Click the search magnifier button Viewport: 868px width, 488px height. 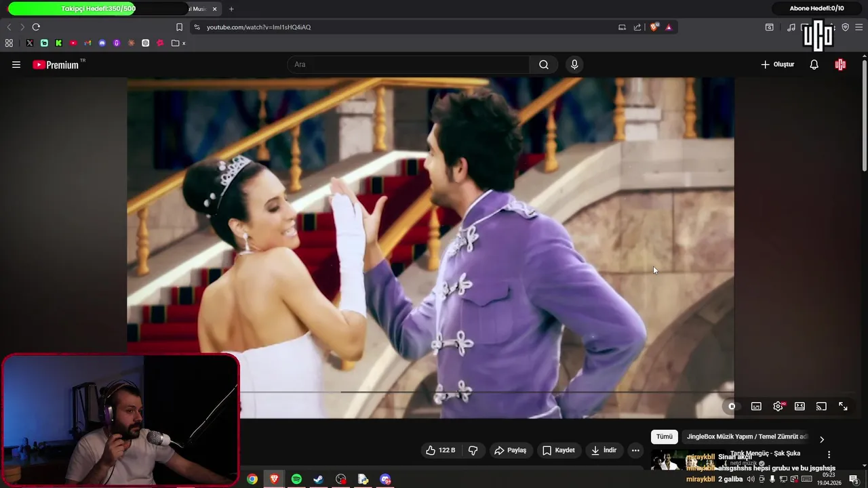tap(544, 64)
